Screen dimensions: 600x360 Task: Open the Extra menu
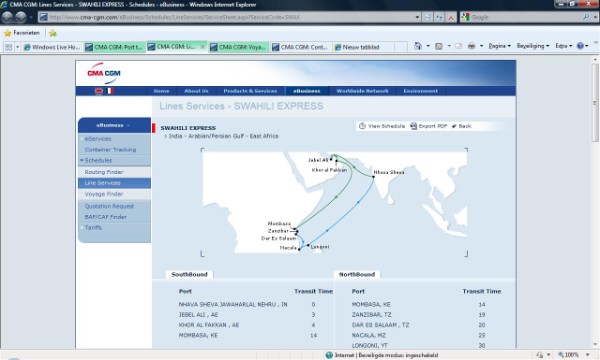[x=563, y=46]
